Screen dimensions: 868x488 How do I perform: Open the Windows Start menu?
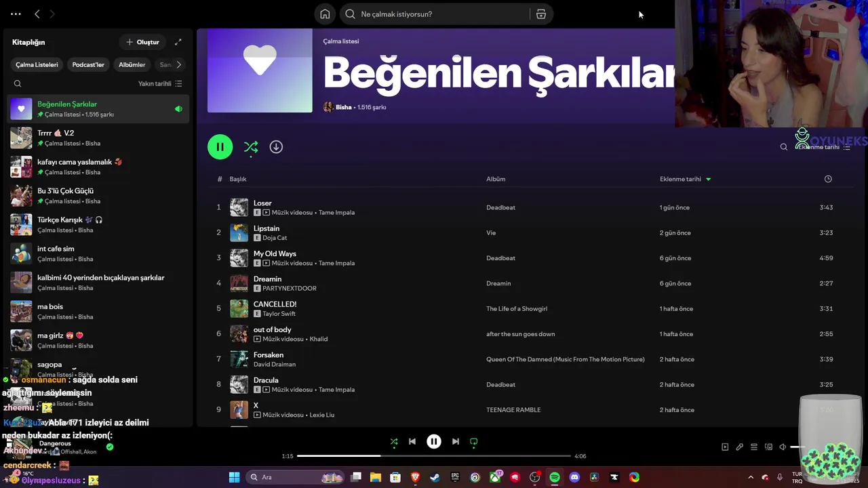coord(234,477)
